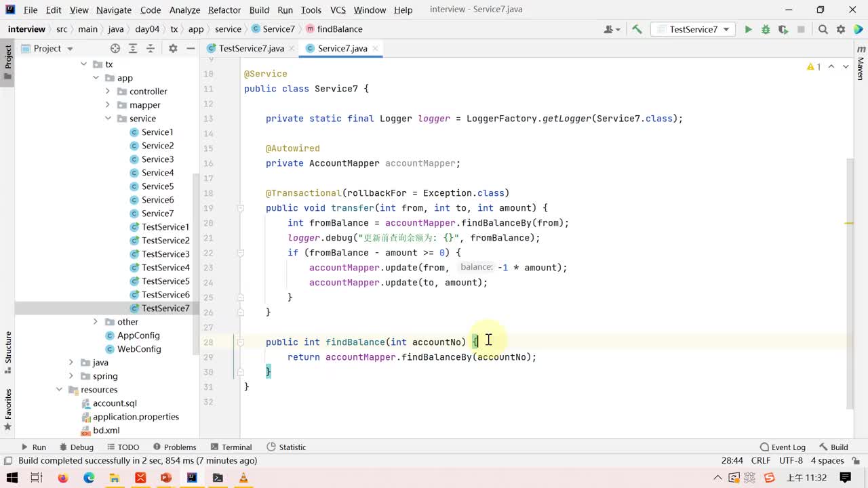
Task: Click the user account icon in toolbar
Action: (x=612, y=29)
